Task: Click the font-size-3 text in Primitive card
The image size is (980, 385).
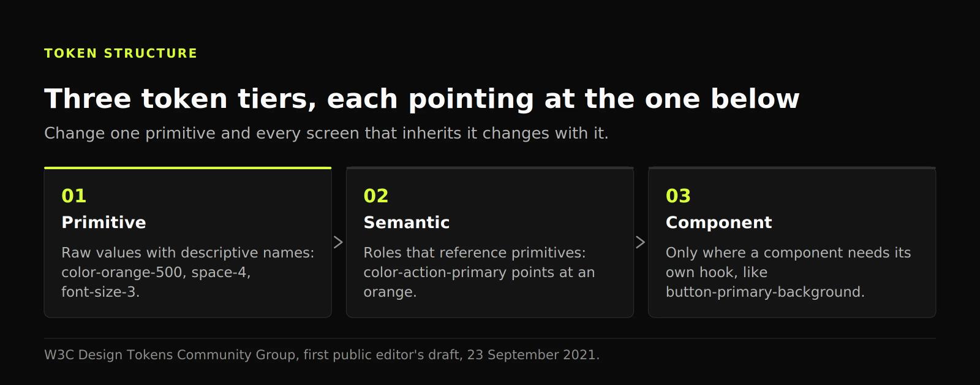Action: pyautogui.click(x=100, y=292)
